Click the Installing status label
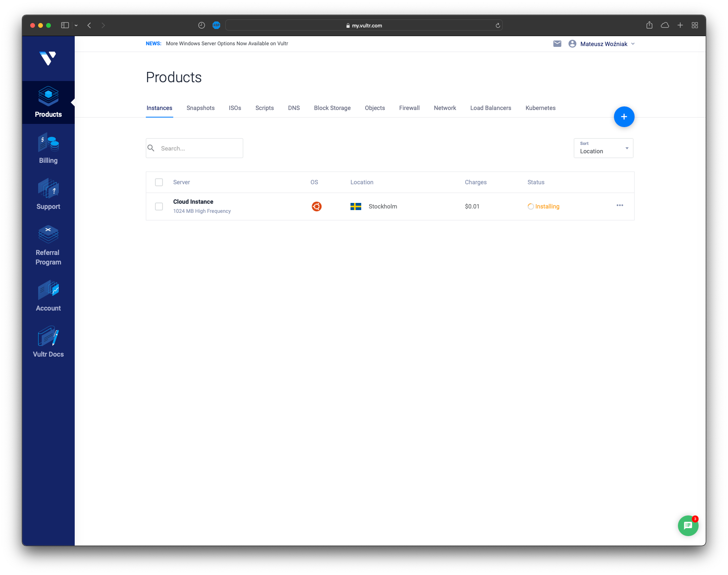Screen dimensions: 728x575 click(x=547, y=206)
